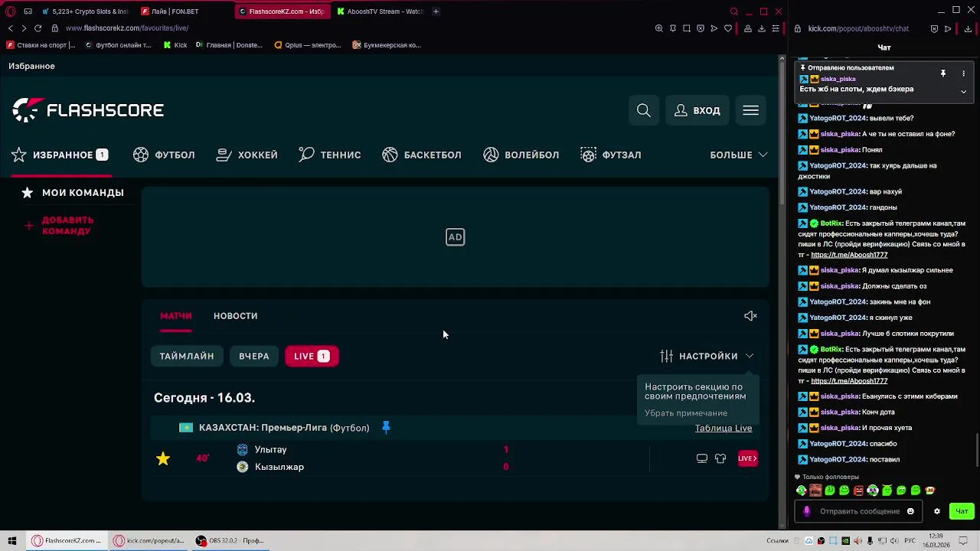Click the green Чат send button

[x=962, y=511]
